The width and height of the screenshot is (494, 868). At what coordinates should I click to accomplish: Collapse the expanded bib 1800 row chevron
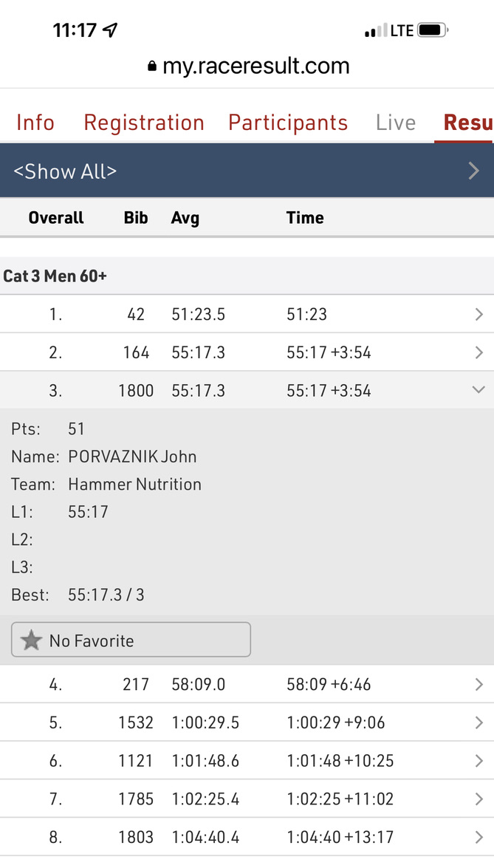[478, 390]
